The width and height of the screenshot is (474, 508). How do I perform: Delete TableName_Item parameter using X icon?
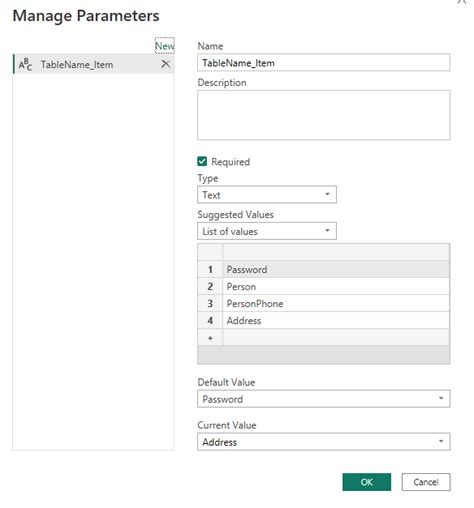(165, 64)
